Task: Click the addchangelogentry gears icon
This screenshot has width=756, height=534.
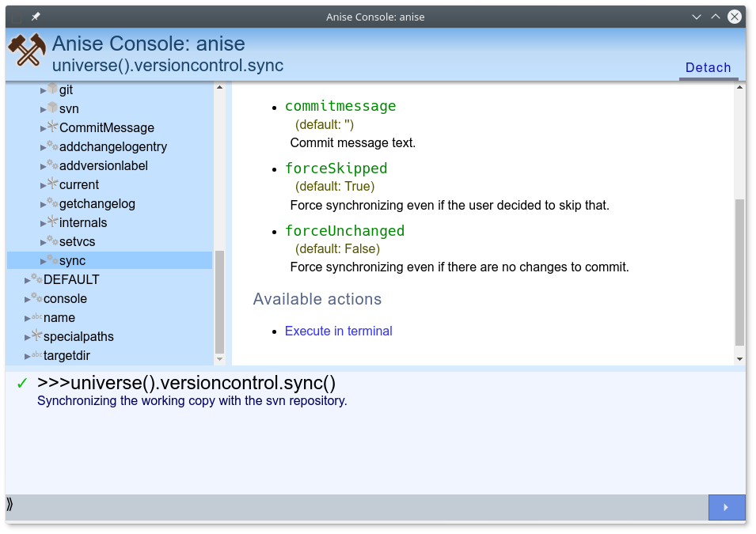Action: pyautogui.click(x=52, y=146)
